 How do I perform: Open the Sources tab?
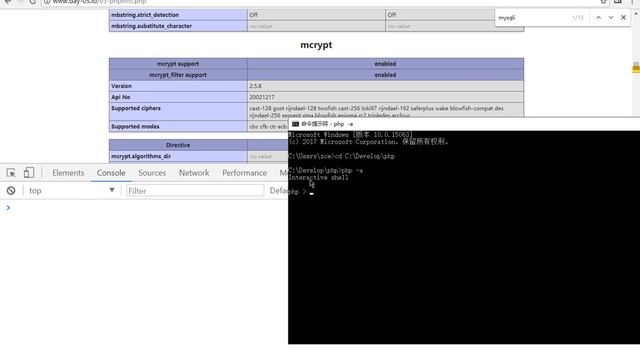pos(152,173)
